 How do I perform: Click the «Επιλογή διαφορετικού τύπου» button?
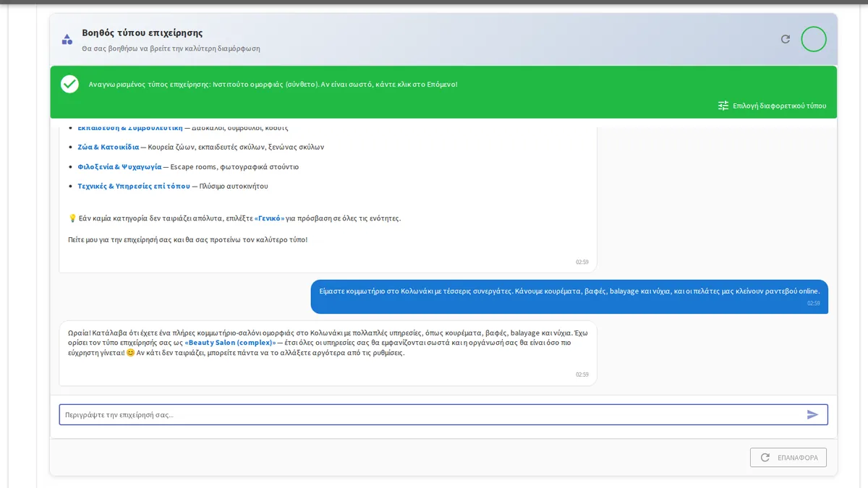click(772, 106)
